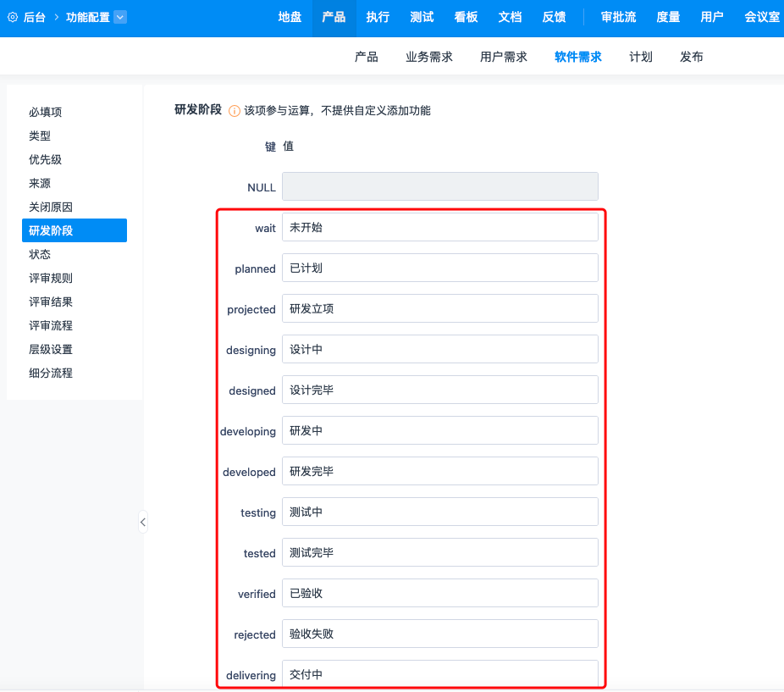Switch to the 软件需求 sub-tab
The width and height of the screenshot is (784, 692).
(578, 57)
